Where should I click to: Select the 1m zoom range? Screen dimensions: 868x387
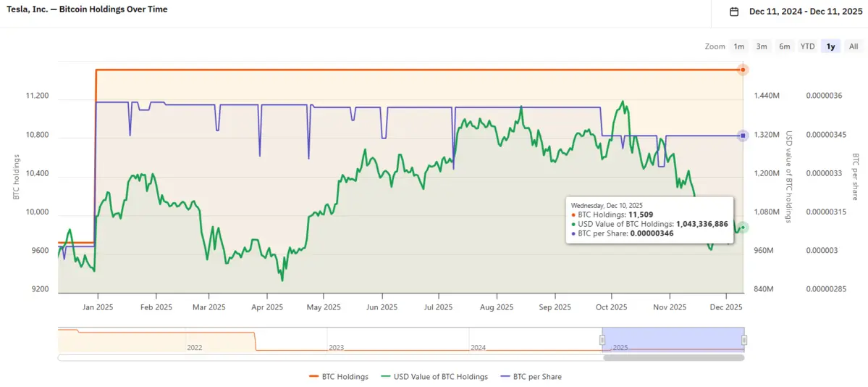click(x=738, y=46)
